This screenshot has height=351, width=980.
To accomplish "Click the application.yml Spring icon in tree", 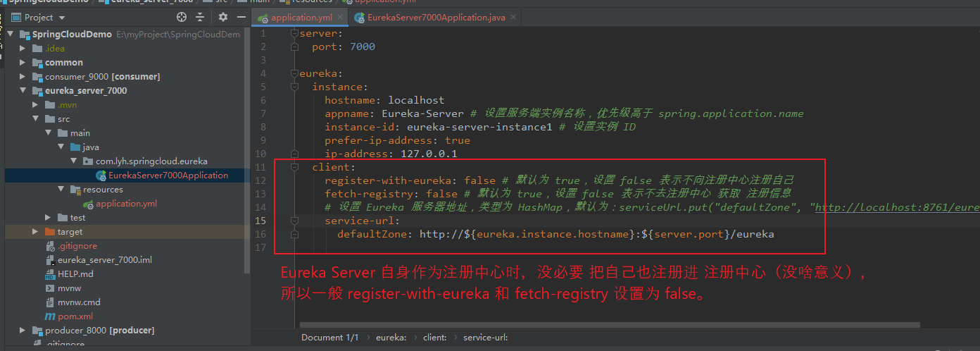I will tap(88, 204).
